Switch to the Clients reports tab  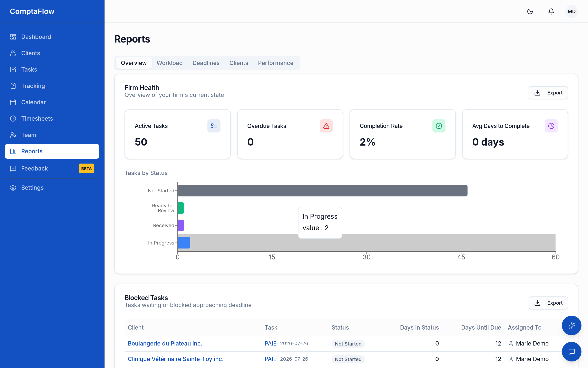click(x=239, y=63)
